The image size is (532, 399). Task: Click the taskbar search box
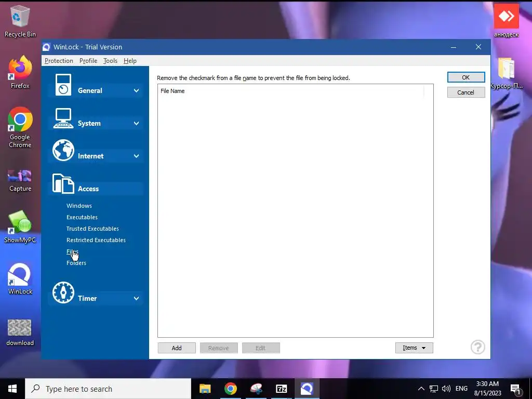(x=108, y=389)
